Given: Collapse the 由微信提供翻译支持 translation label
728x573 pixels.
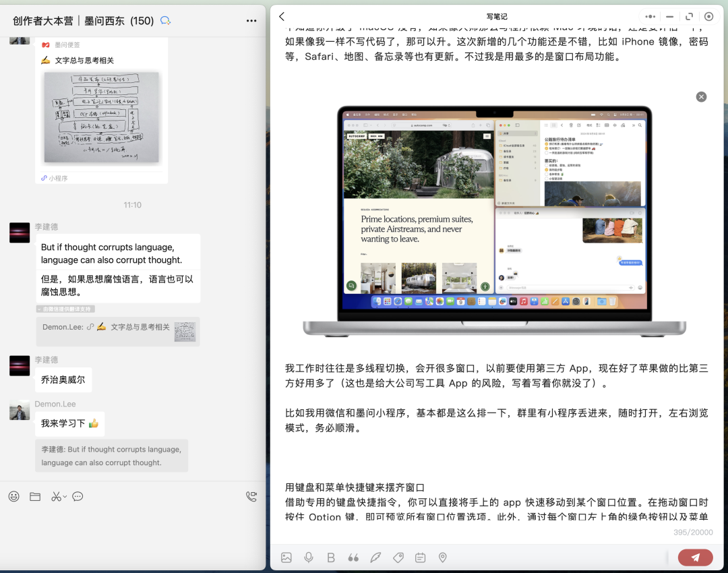Looking at the screenshot, I should tap(66, 309).
